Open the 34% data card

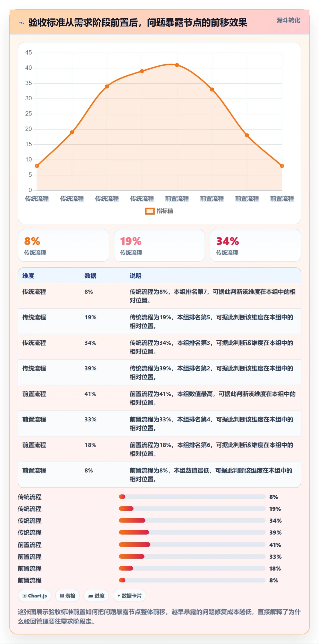pyautogui.click(x=255, y=245)
